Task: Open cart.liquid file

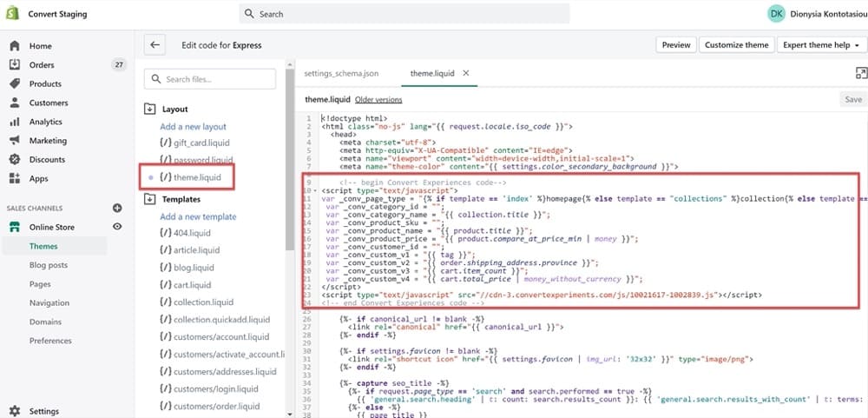Action: click(186, 285)
